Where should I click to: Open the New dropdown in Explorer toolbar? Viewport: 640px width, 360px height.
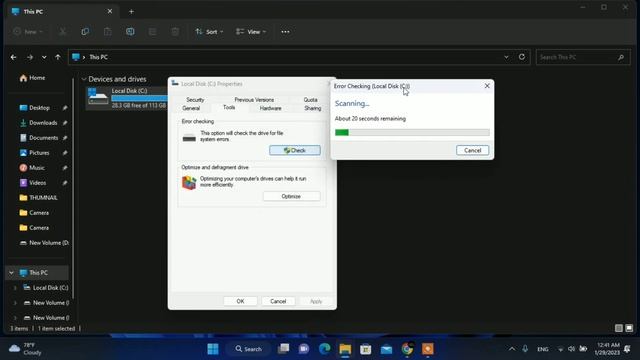[x=28, y=31]
